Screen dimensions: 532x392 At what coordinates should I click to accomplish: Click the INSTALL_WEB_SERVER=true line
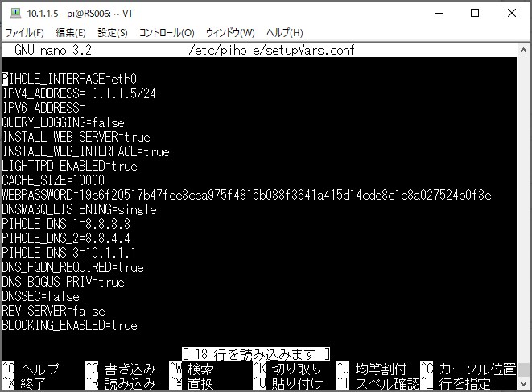[76, 137]
